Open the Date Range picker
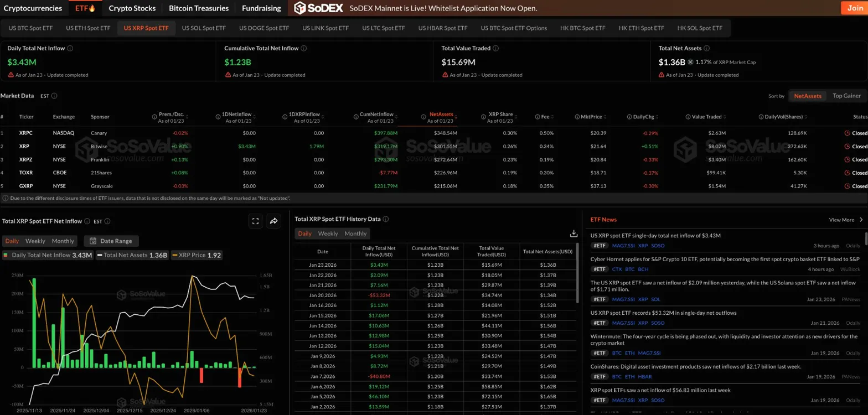Viewport: 868px width, 415px height. 111,241
